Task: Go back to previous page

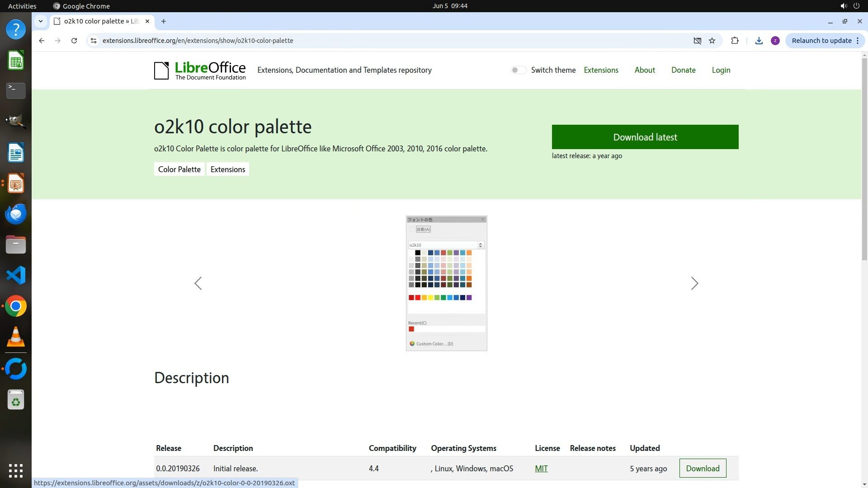Action: point(42,41)
